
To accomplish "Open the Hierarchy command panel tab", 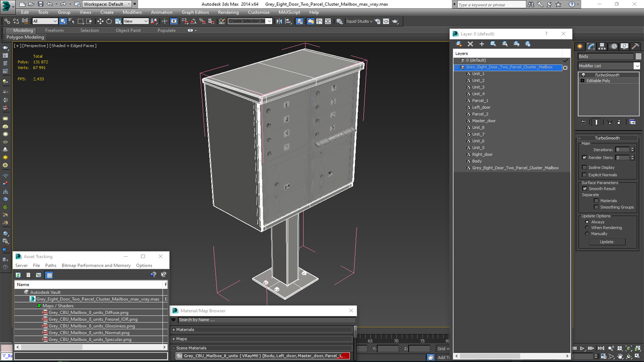I will pyautogui.click(x=602, y=46).
